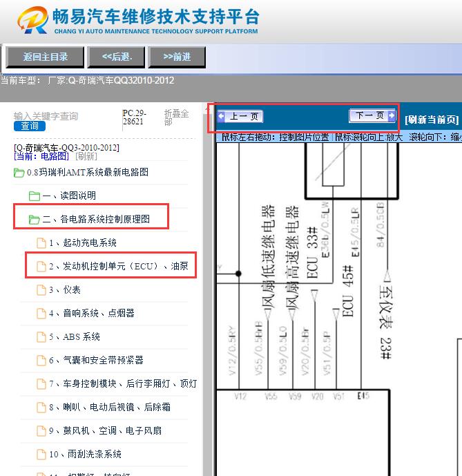The width and height of the screenshot is (462, 476).
Task: Click the right arrow icon on 下一页
Action: point(392,115)
